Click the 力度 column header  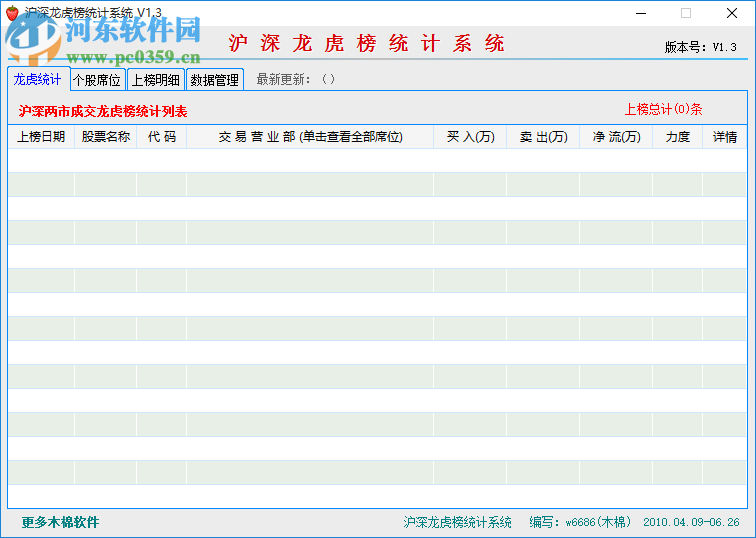click(x=677, y=137)
